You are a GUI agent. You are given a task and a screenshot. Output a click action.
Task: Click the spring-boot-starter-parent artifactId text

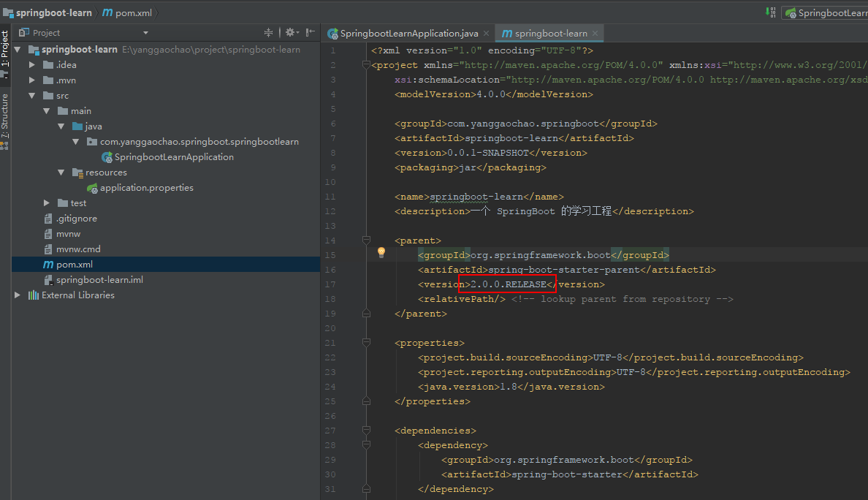coord(563,270)
